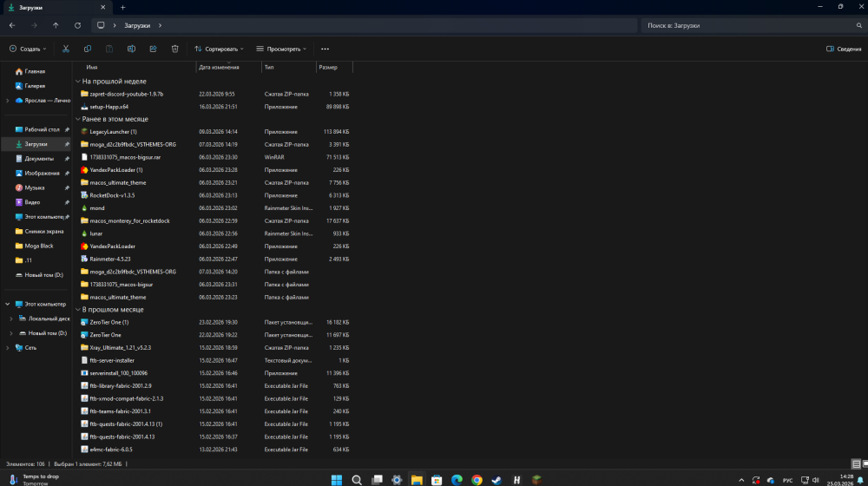Open Settings gear on the taskbar
Screen dimensions: 868x486
[397, 479]
